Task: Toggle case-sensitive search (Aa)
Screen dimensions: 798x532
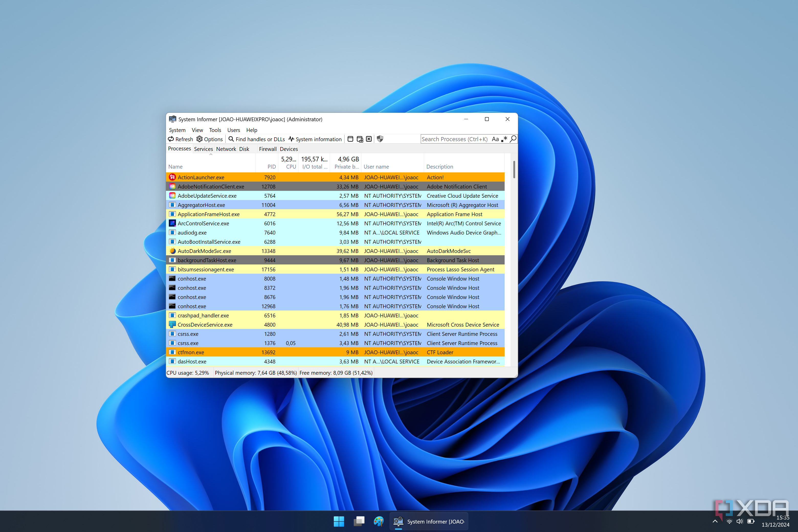Action: tap(495, 139)
